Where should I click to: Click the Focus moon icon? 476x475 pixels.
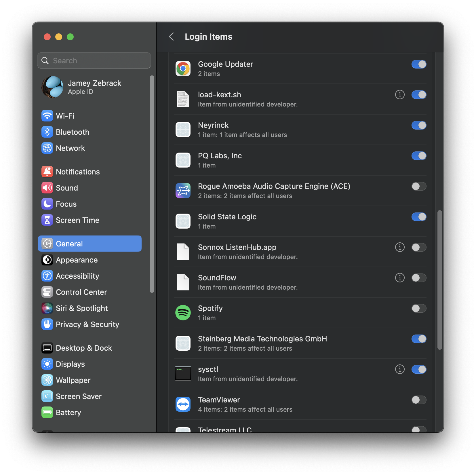point(47,204)
